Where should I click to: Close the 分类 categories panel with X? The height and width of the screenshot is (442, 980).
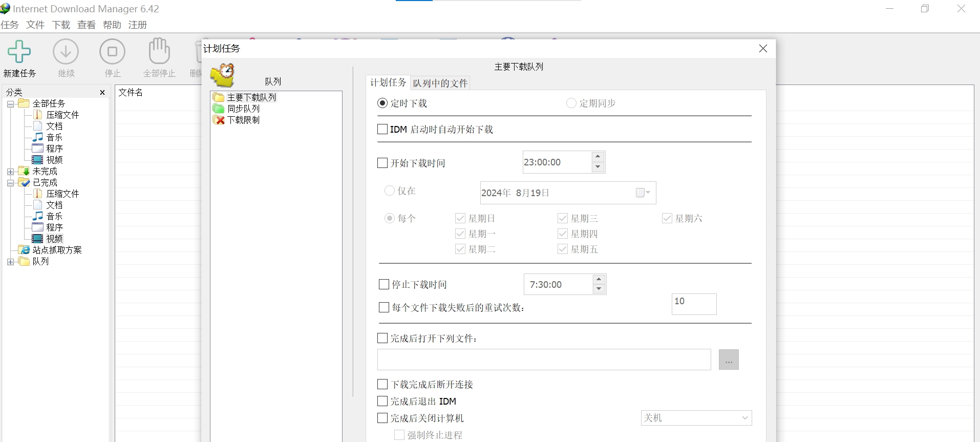(102, 93)
